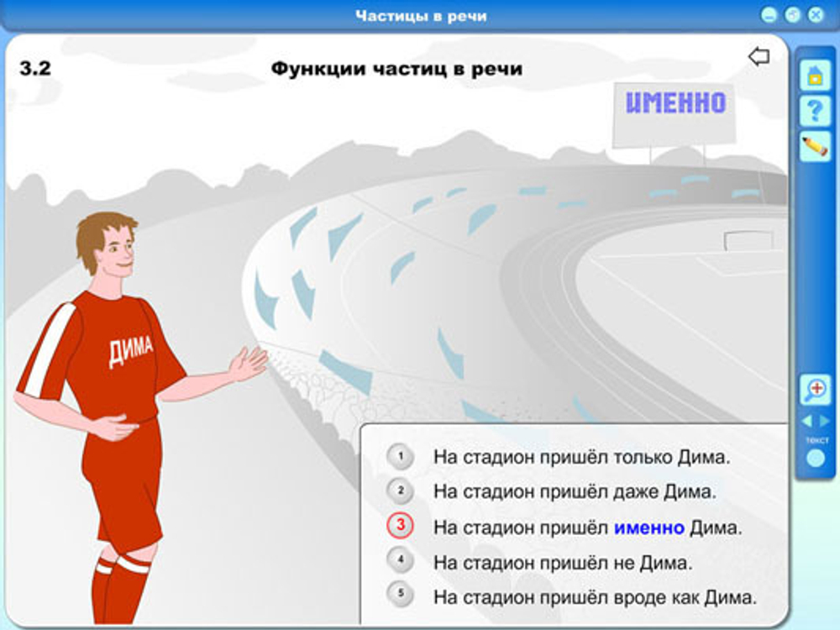Select option 2 'даже Дима'
This screenshot has height=630, width=840.
pos(401,491)
